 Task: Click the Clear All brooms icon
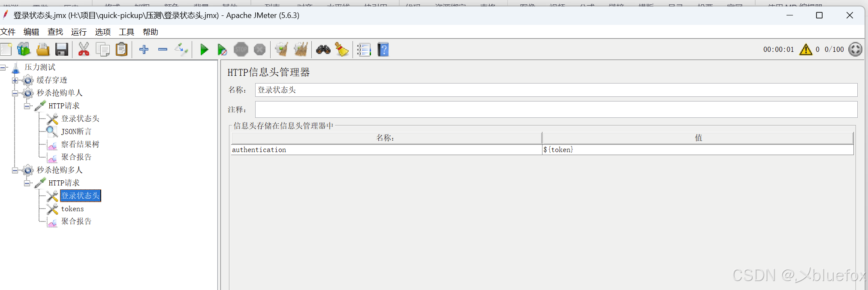[301, 50]
